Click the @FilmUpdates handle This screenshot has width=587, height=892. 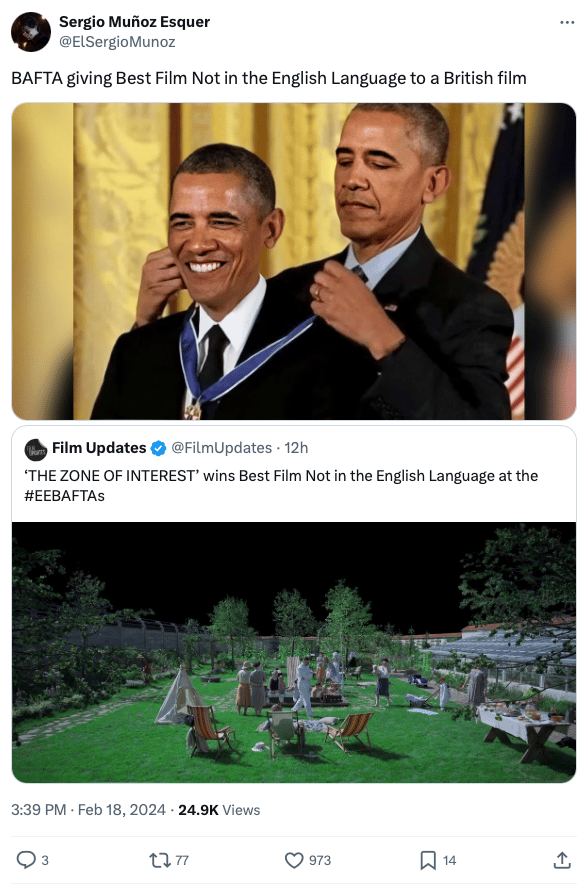point(221,448)
